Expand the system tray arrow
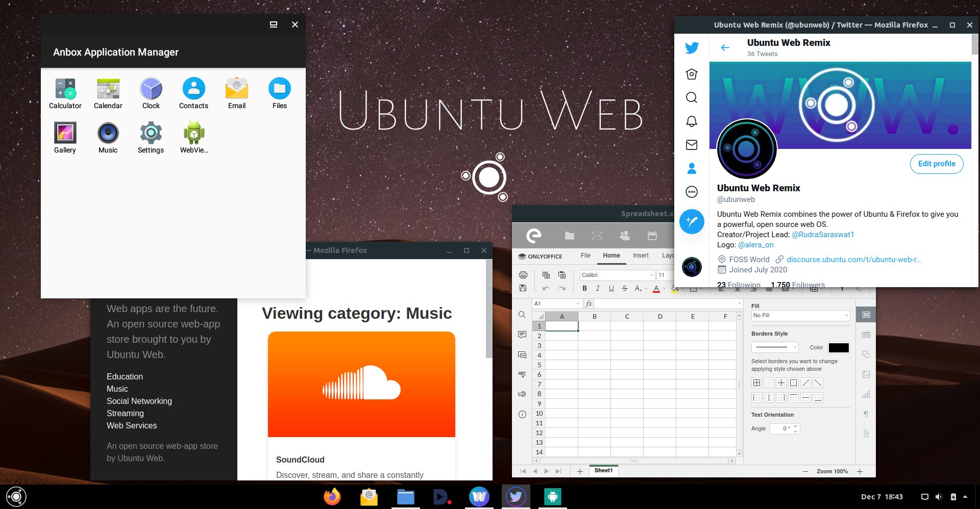The height and width of the screenshot is (509, 980). (x=965, y=496)
